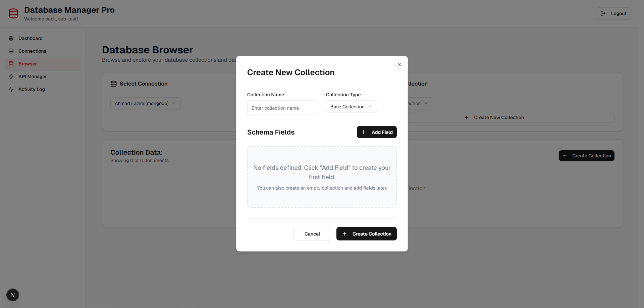The image size is (644, 308).
Task: Click the Add Field button
Action: (x=377, y=132)
